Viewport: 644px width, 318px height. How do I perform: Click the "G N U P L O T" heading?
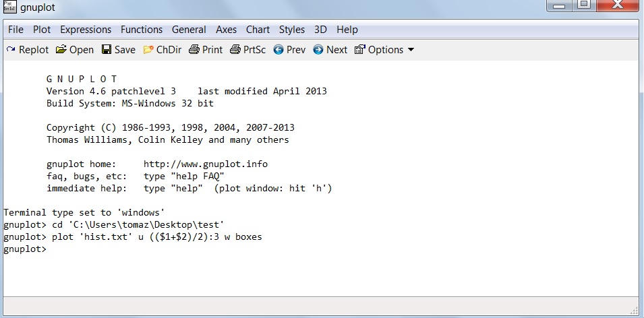(82, 79)
